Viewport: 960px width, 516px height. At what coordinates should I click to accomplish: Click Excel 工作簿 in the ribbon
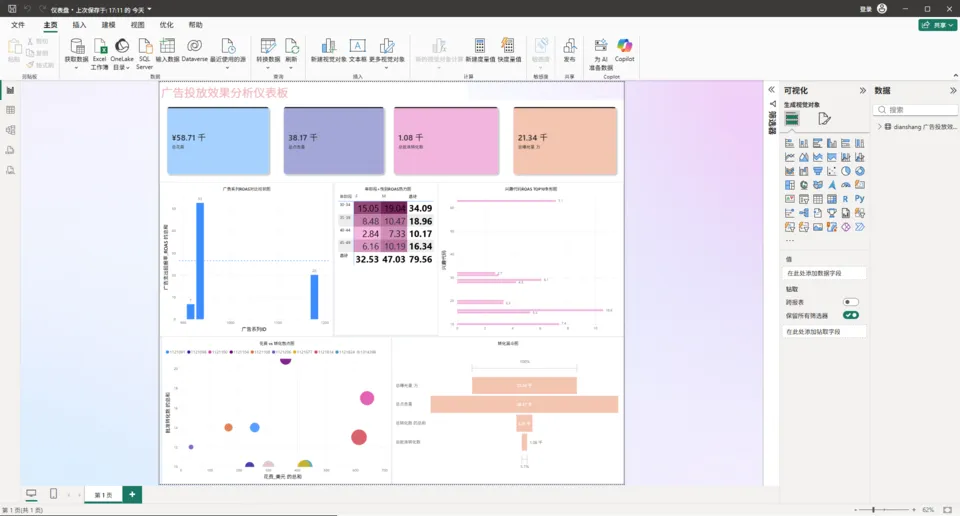point(100,54)
